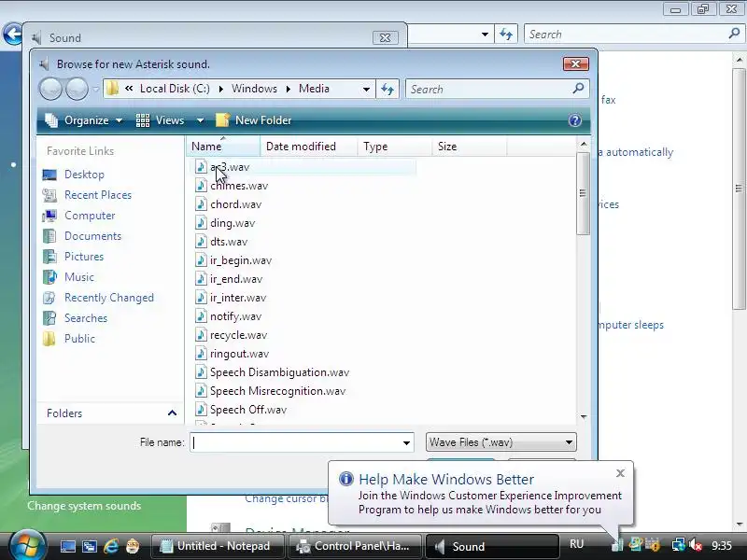Image resolution: width=747 pixels, height=560 pixels.
Task: Click the Switch between windows quick launch icon
Action: click(90, 546)
